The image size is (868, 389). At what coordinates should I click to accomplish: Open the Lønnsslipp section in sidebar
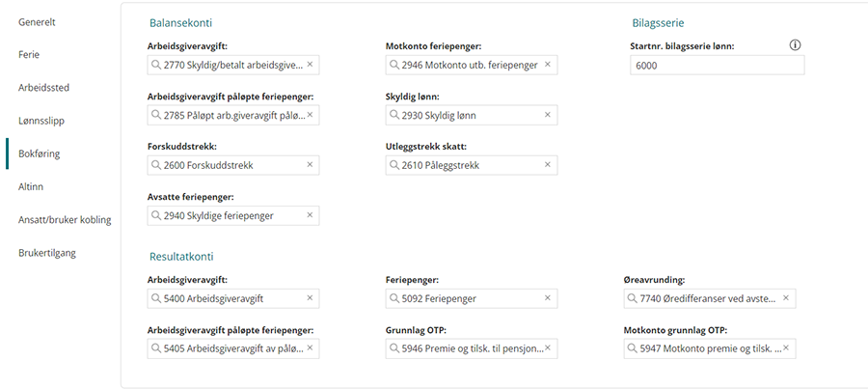click(41, 121)
